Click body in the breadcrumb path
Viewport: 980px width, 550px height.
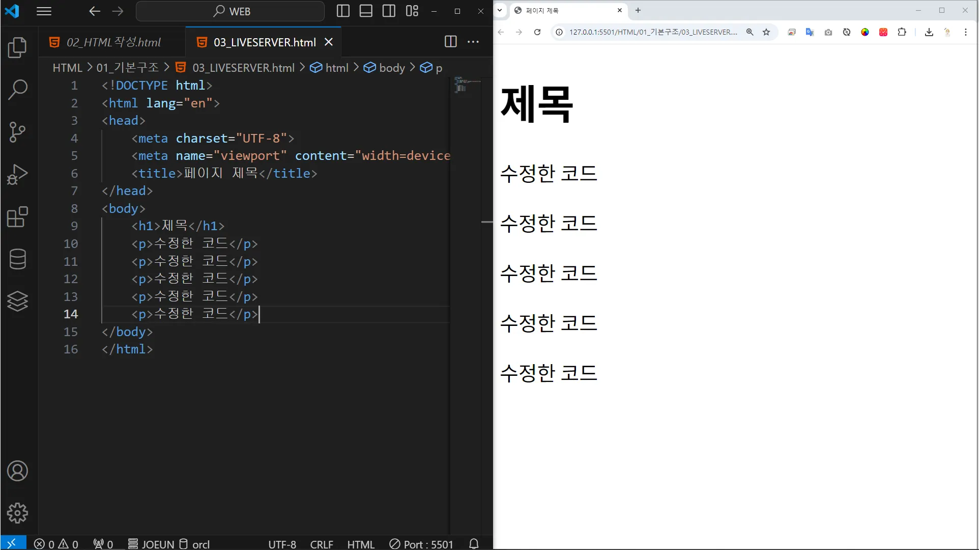tap(392, 68)
